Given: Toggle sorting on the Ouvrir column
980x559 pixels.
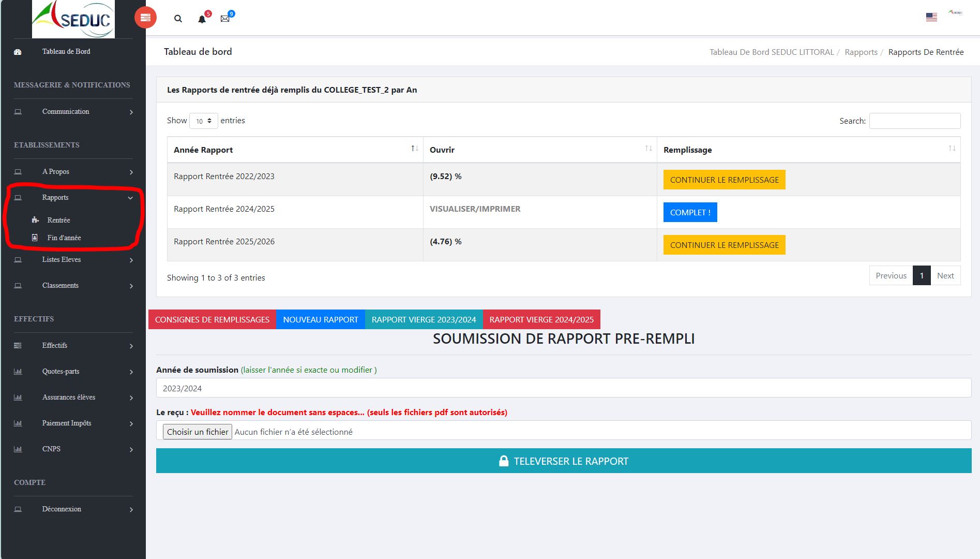Looking at the screenshot, I should click(539, 150).
